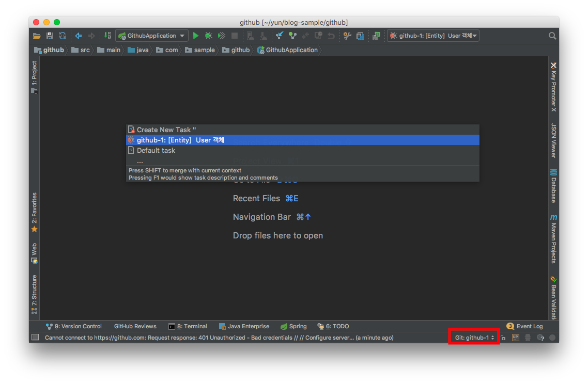The height and width of the screenshot is (384, 588).
Task: Click the java breadcrumb folder
Action: (x=138, y=50)
